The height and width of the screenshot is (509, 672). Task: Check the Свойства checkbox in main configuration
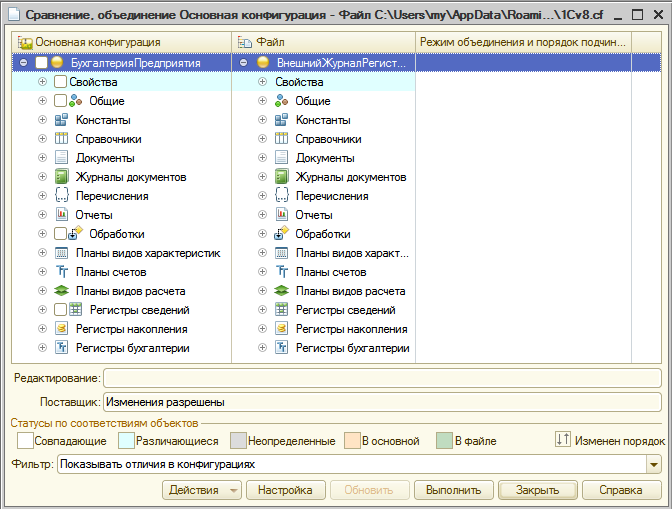(x=60, y=82)
